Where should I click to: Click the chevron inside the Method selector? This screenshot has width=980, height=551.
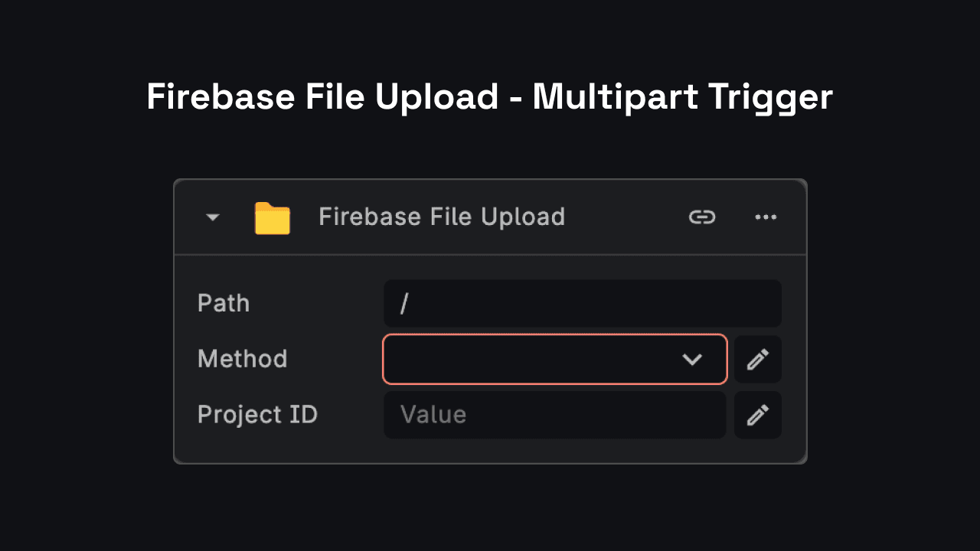pyautogui.click(x=694, y=359)
